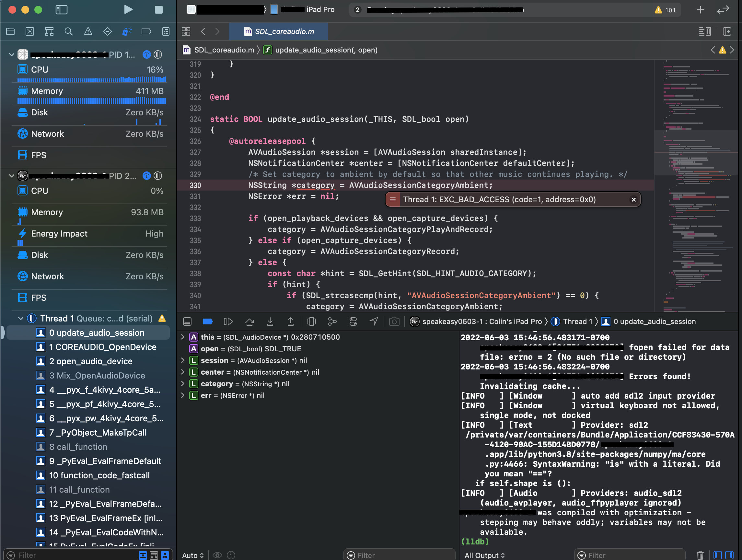This screenshot has height=560, width=742.
Task: Click the Step out debug button
Action: [x=291, y=321]
